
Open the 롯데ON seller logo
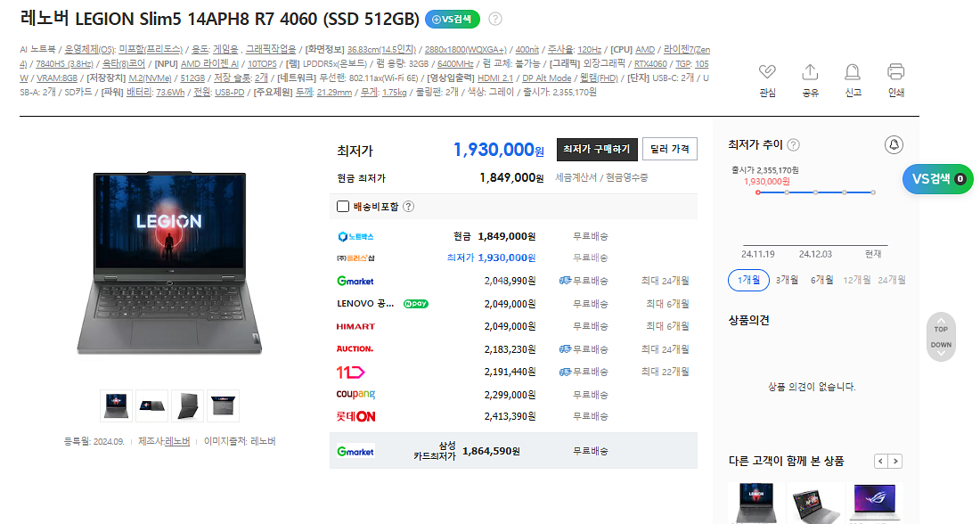click(x=355, y=416)
